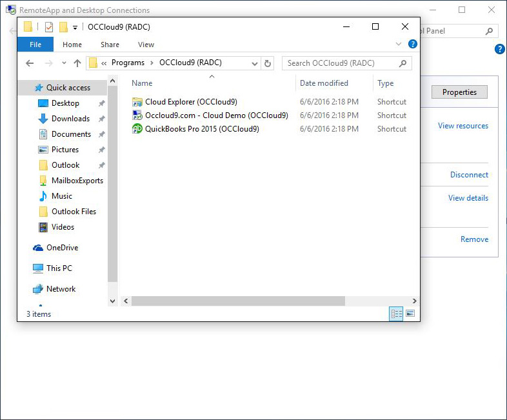Switch to the Home ribbon tab
Viewport: 507px width, 420px height.
pyautogui.click(x=72, y=45)
